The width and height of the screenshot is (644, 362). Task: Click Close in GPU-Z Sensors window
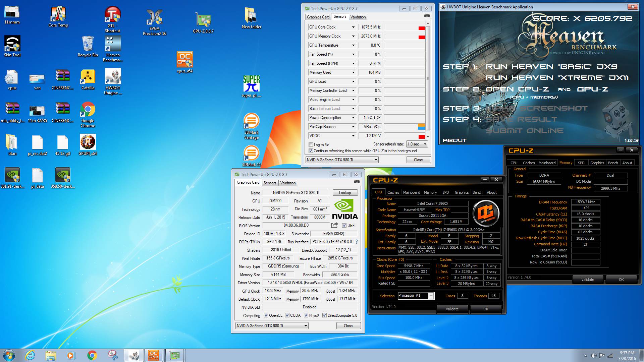tap(418, 160)
